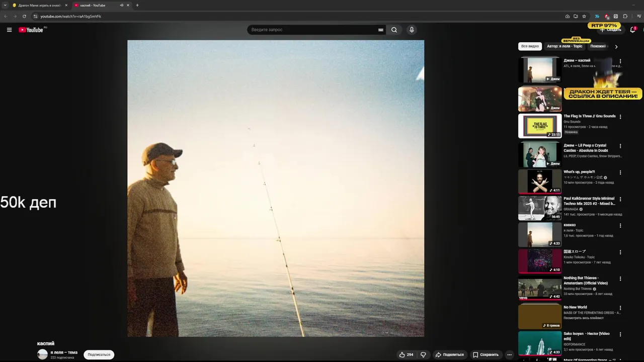
Task: Click Посмотреть весь плейлист text
Action: [584, 318]
